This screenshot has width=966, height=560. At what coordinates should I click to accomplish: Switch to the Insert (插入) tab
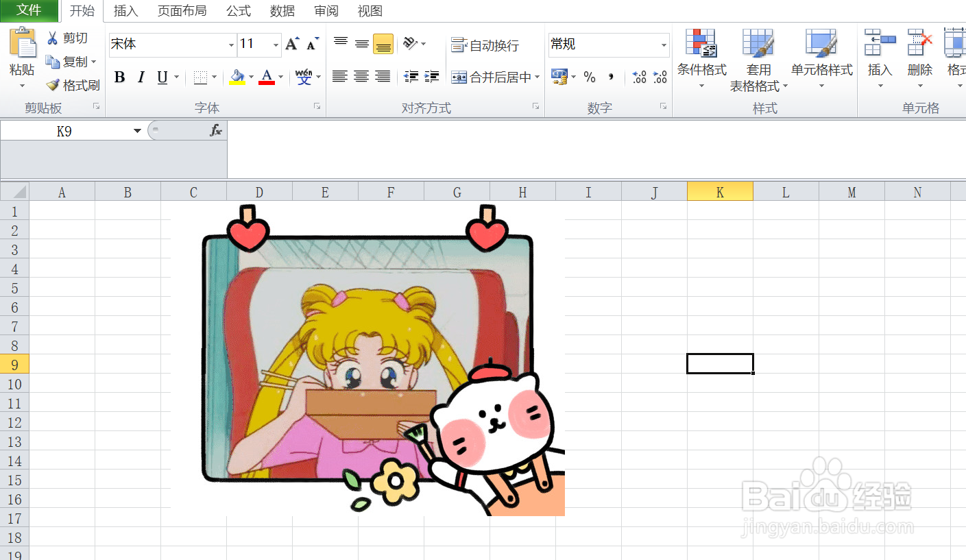pyautogui.click(x=125, y=11)
